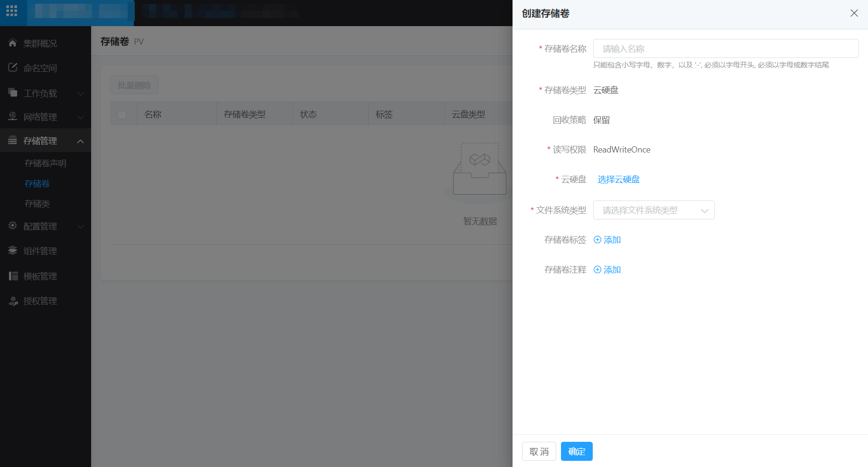
Task: Click the authorization management user icon
Action: pos(13,301)
